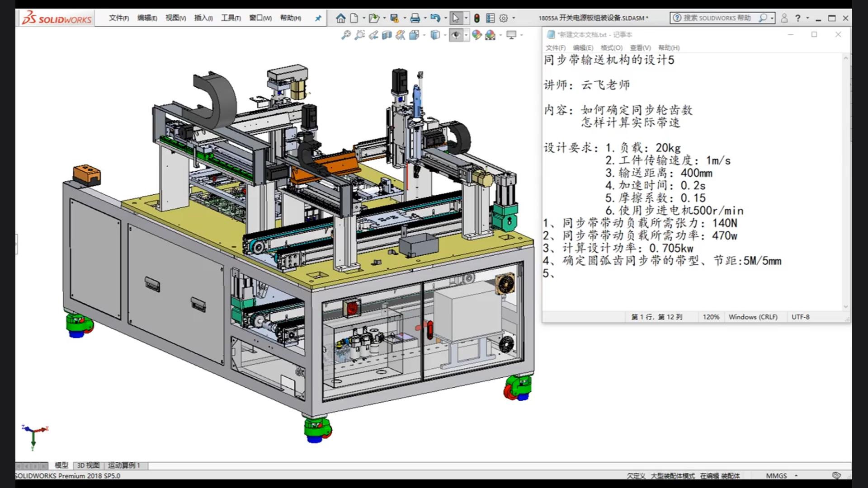Click the UTF-8 encoding status in Notepad
The height and width of the screenshot is (488, 868).
pos(800,317)
